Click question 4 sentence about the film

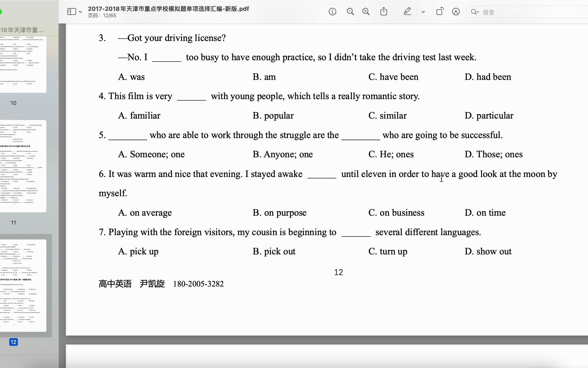point(259,96)
